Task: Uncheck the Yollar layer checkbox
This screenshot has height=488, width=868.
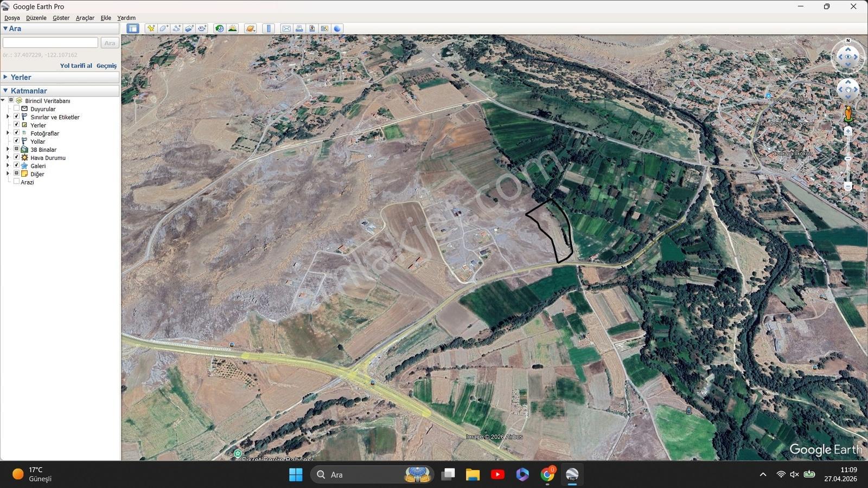Action: pyautogui.click(x=16, y=141)
